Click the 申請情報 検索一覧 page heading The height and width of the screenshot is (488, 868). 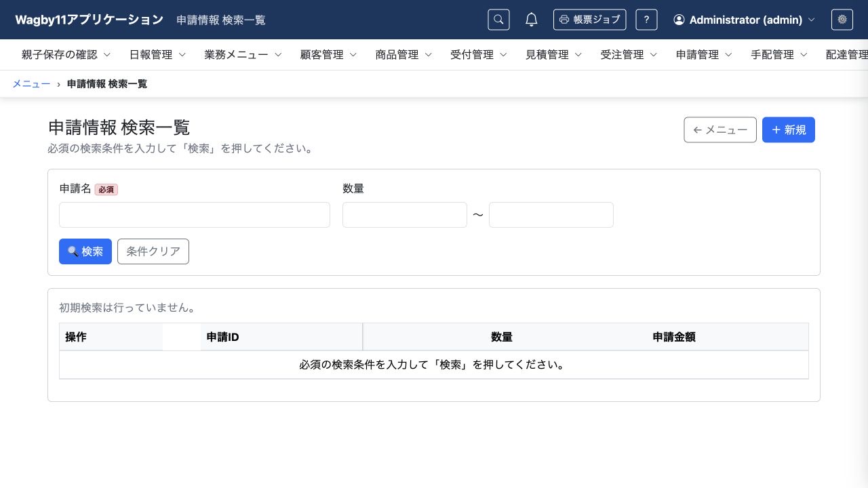(119, 127)
